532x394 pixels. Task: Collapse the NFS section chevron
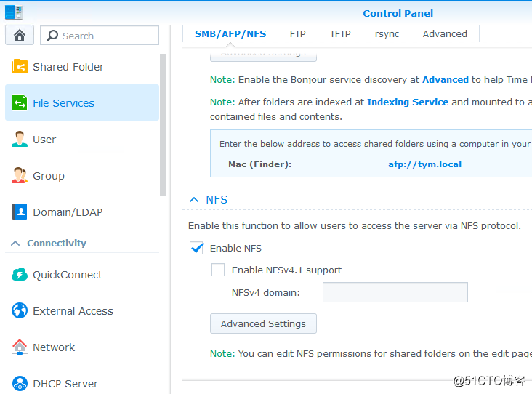(x=194, y=200)
